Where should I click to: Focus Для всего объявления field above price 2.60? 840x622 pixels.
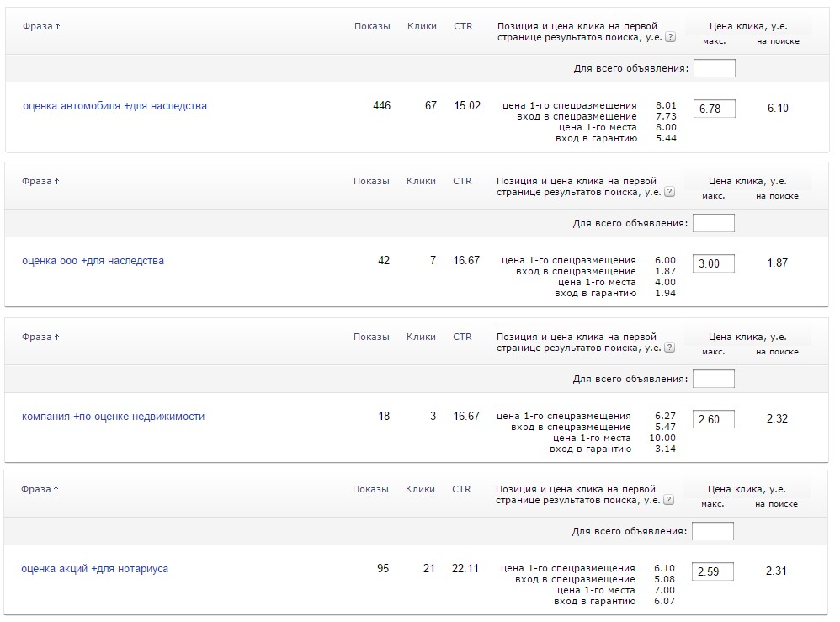713,379
